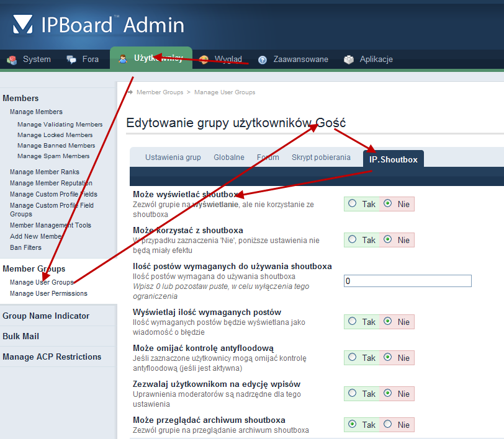Select Tak for Może korzystać z shoutboxa
The image size is (504, 439).
coord(353,239)
